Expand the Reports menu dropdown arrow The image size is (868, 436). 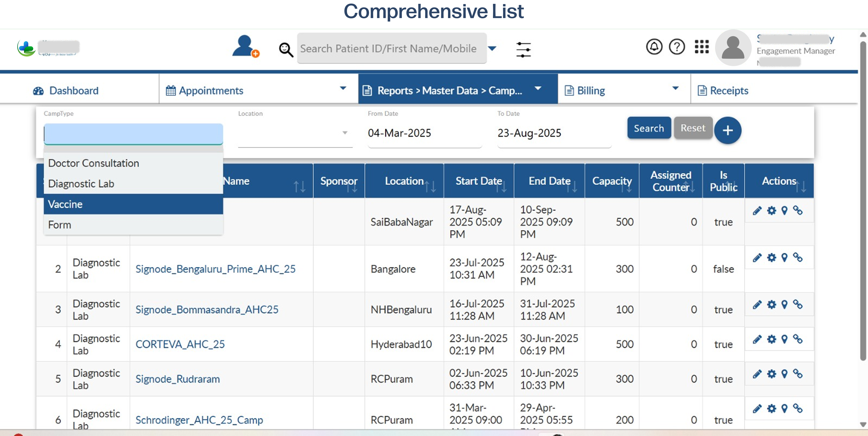point(538,88)
